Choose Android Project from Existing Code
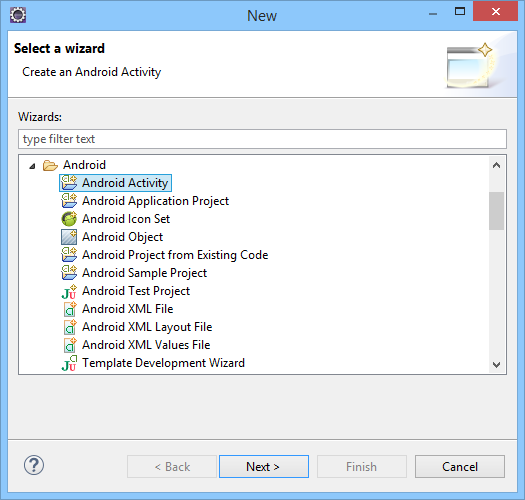This screenshot has width=525, height=500. 175,255
